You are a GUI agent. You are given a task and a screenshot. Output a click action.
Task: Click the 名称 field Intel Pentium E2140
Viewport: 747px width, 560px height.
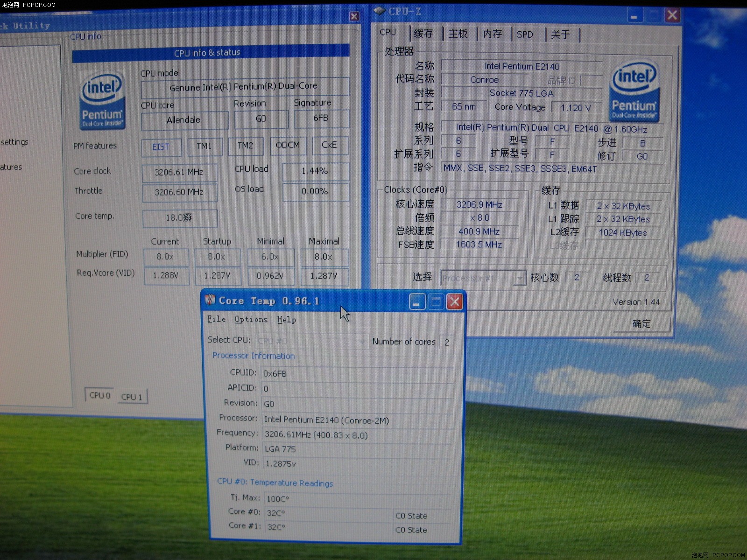522,66
